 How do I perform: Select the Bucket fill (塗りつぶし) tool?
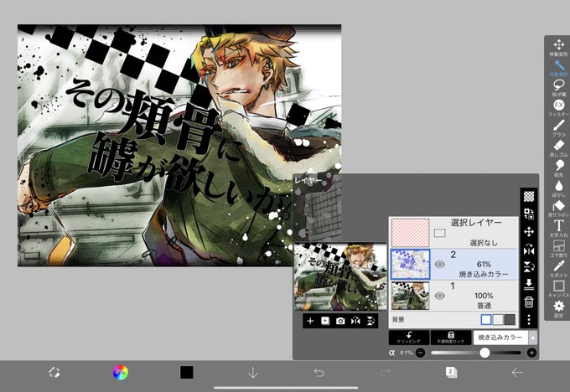tap(558, 209)
